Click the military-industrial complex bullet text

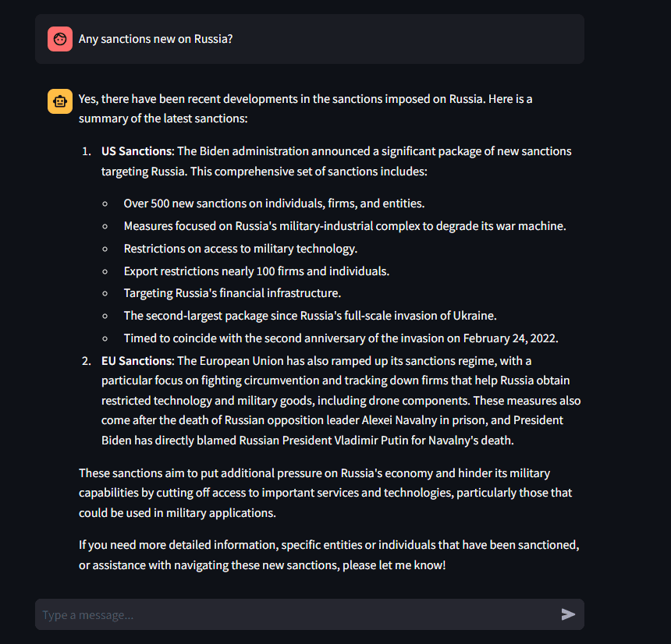(x=344, y=226)
